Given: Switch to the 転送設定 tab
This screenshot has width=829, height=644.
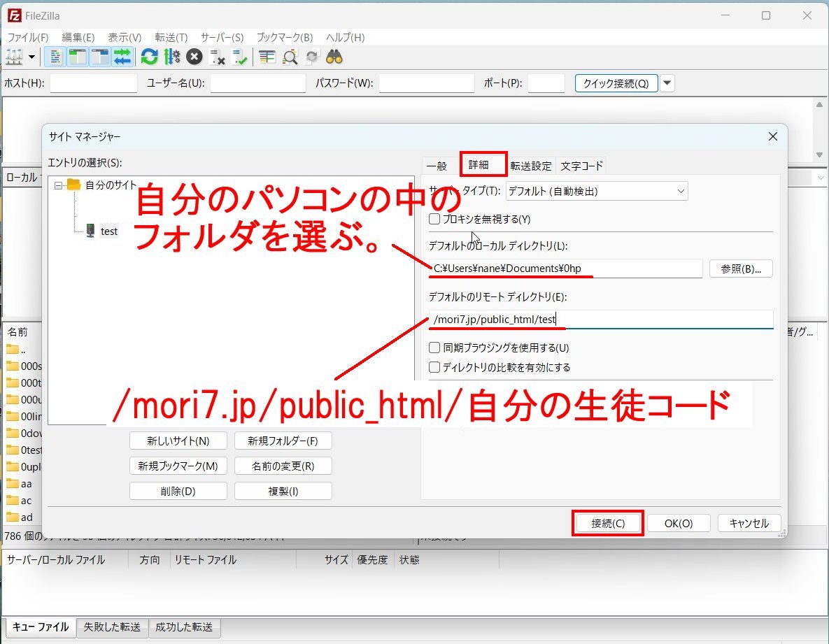Looking at the screenshot, I should [531, 166].
